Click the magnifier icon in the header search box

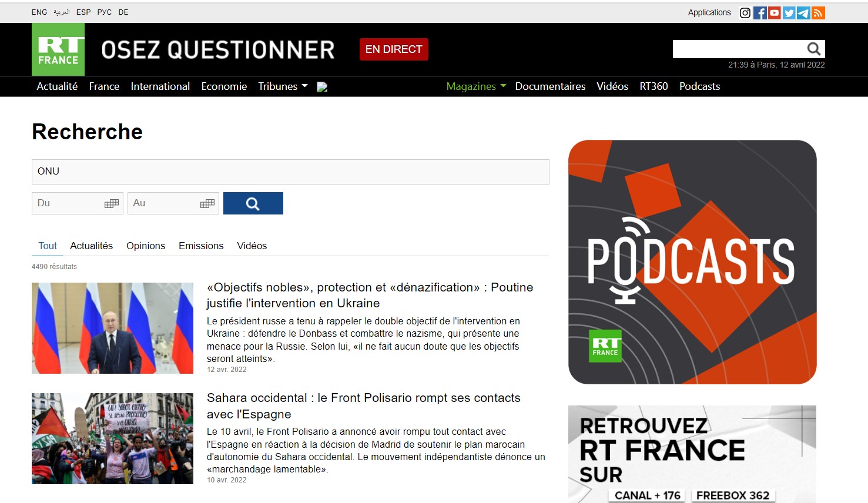814,49
